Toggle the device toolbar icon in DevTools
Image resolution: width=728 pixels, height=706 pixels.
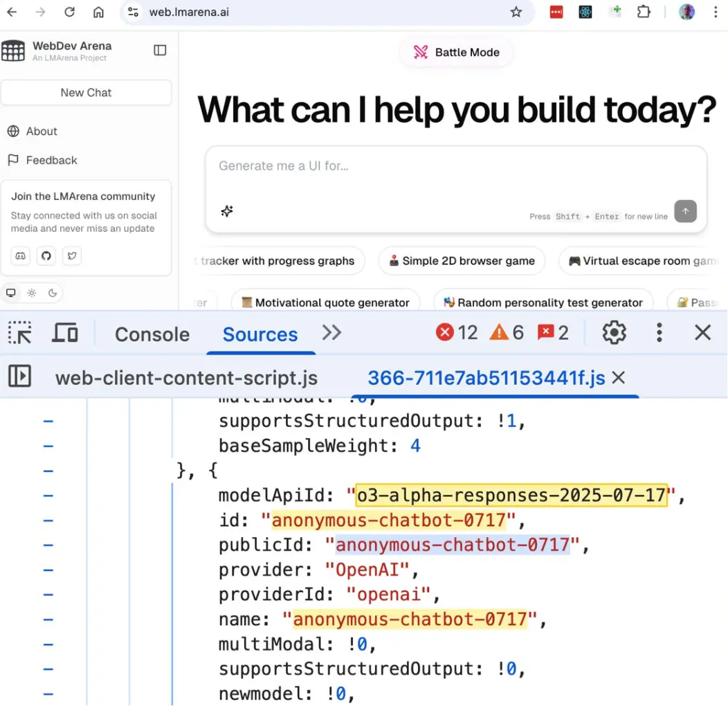65,333
